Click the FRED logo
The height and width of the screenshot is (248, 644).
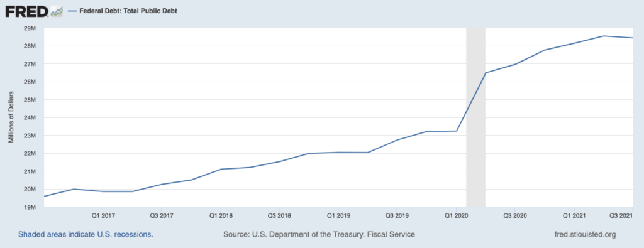[26, 11]
